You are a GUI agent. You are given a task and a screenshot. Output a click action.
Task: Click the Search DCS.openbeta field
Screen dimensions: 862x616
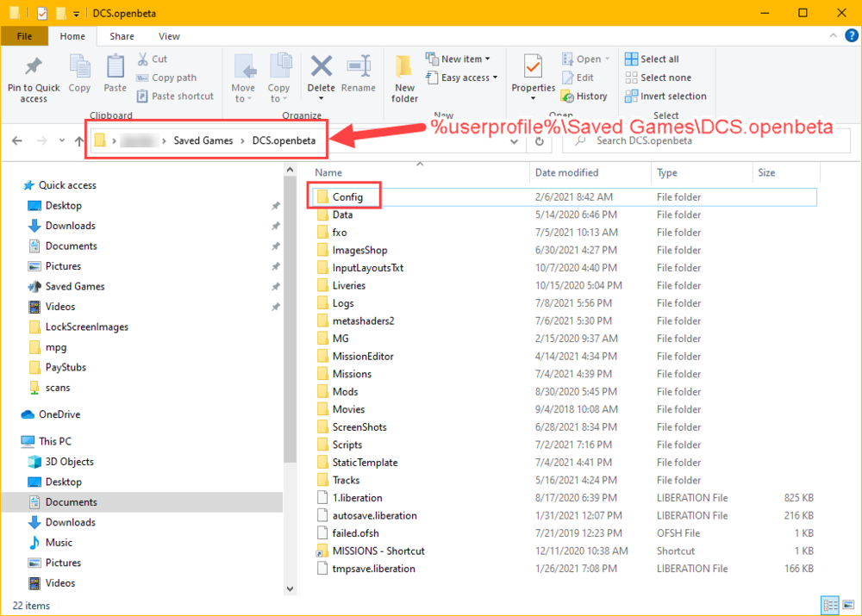pyautogui.click(x=705, y=141)
